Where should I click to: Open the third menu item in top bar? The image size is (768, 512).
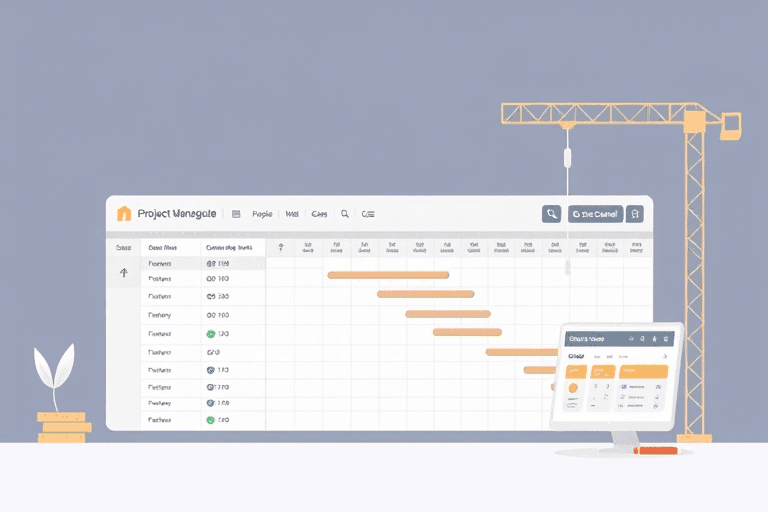click(x=319, y=214)
